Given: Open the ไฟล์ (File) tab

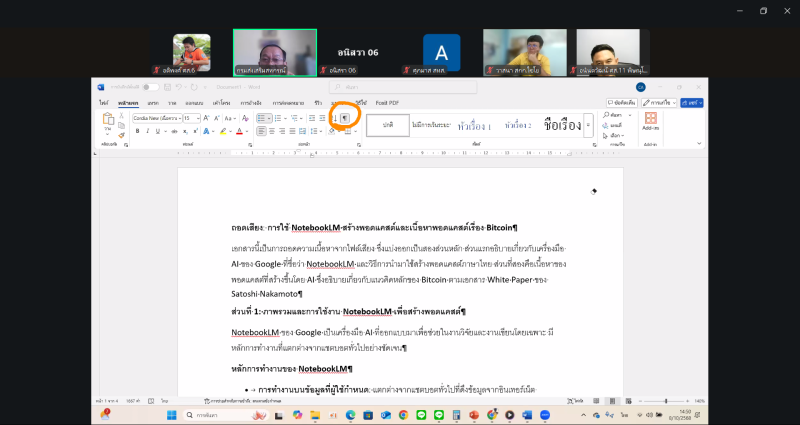Looking at the screenshot, I should click(102, 102).
